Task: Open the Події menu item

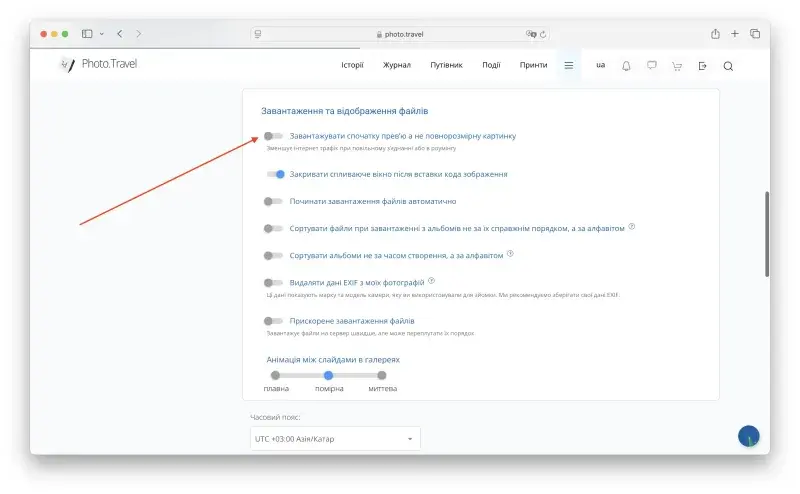Action: click(491, 65)
